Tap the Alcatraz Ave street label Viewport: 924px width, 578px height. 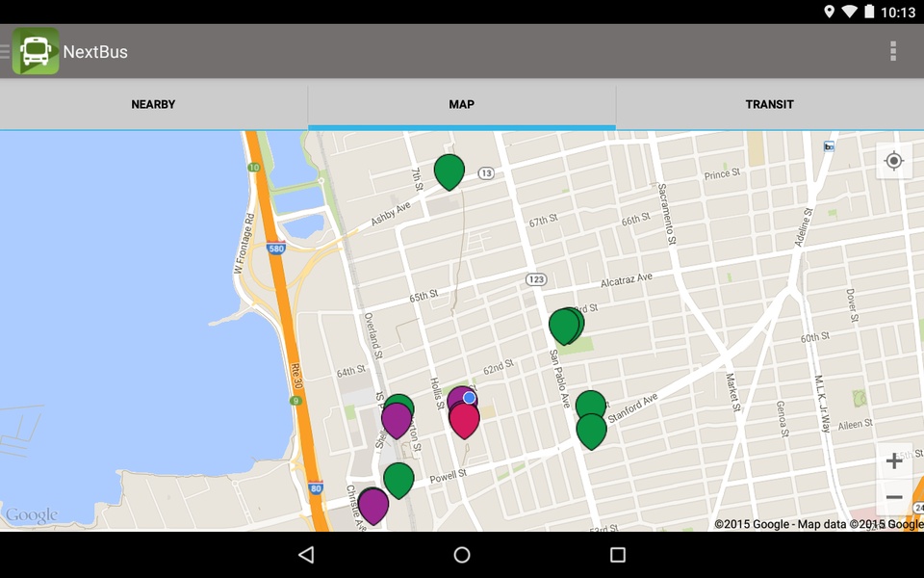click(x=627, y=279)
